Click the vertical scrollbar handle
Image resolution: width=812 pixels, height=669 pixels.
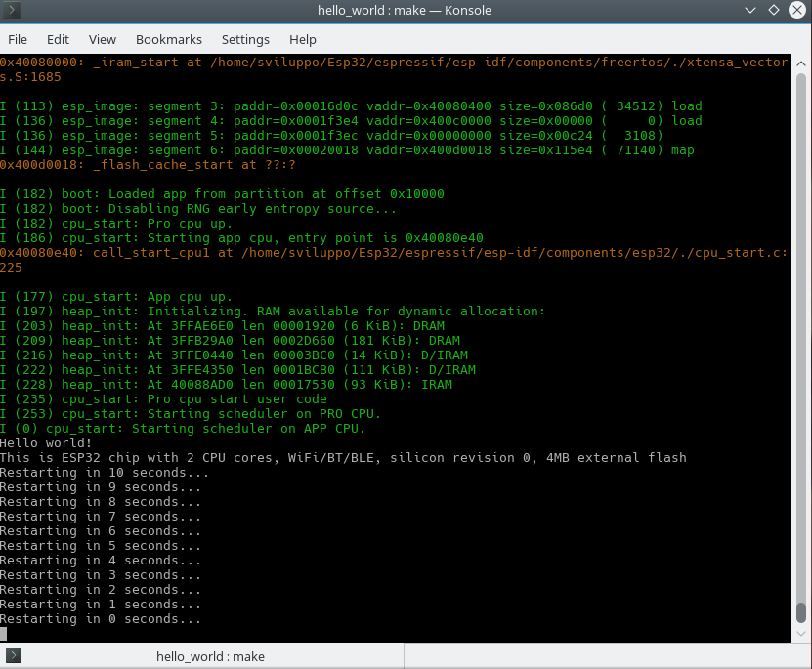pos(802,612)
